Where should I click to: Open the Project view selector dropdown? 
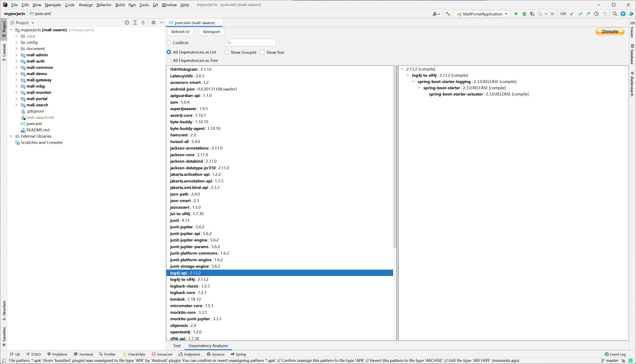point(22,23)
